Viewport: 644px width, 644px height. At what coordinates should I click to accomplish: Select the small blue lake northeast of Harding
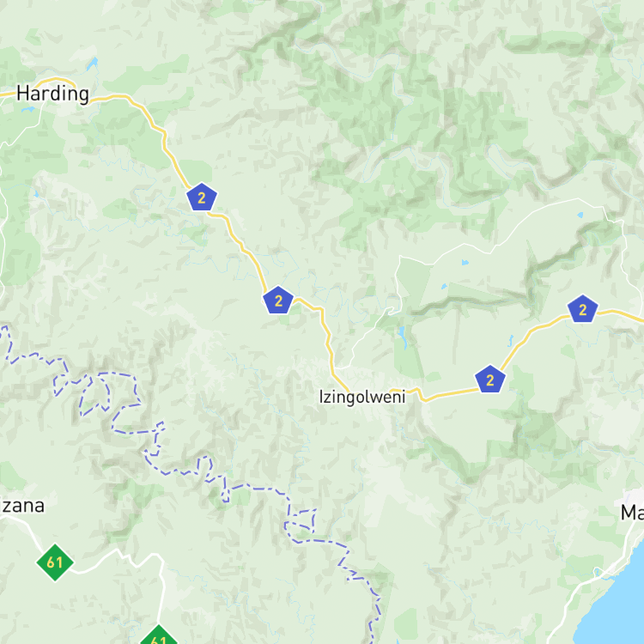click(x=92, y=64)
